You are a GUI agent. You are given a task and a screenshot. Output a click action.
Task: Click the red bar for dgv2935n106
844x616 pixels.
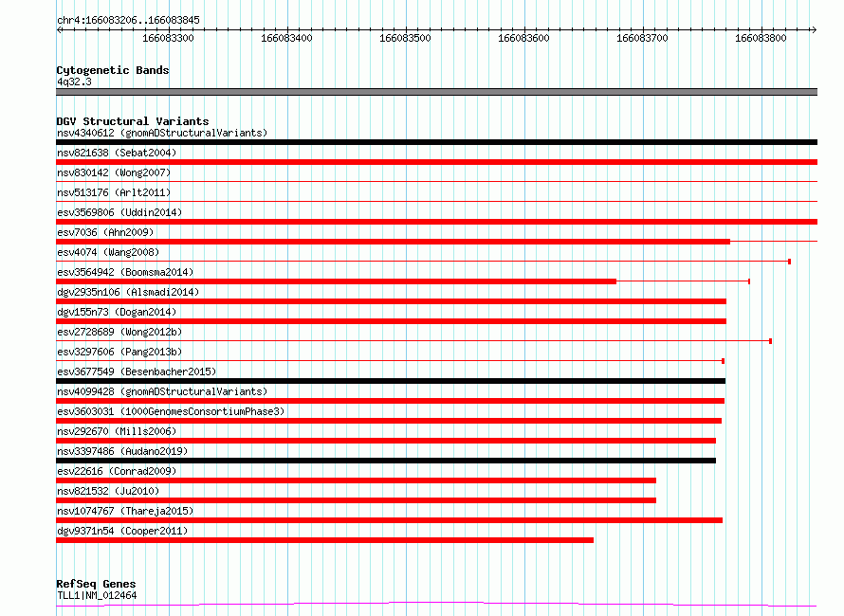point(392,301)
